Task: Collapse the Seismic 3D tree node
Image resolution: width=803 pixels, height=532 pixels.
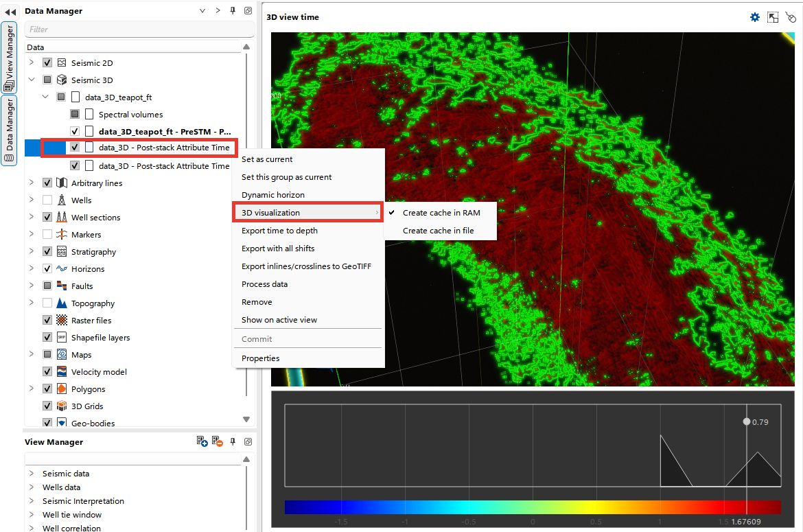Action: [31, 80]
